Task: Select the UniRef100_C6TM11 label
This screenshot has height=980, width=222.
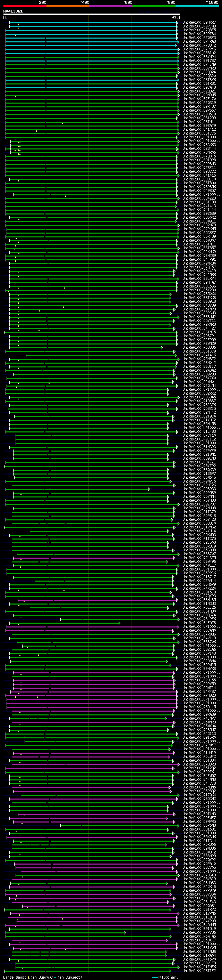Action: coord(199,122)
